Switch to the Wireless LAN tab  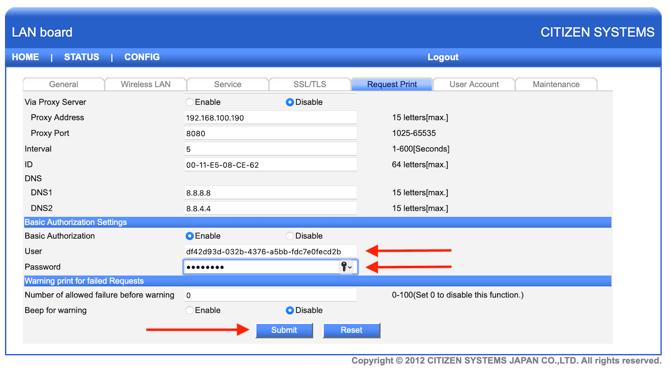click(145, 84)
